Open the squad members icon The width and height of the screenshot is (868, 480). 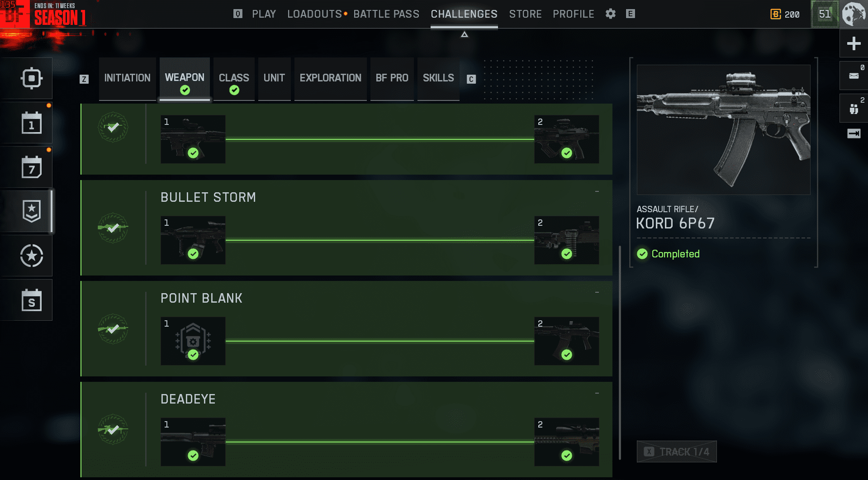[854, 109]
